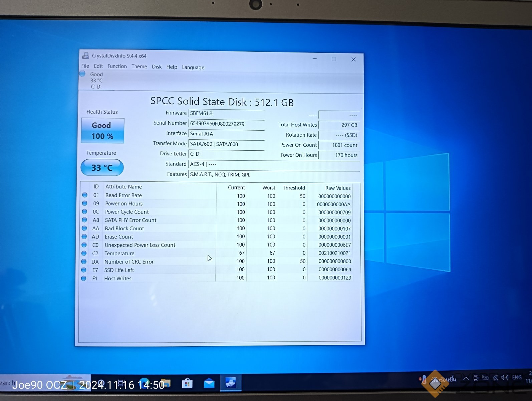Select the Unexpected Power Loss Count name
This screenshot has height=401, width=532.
140,245
